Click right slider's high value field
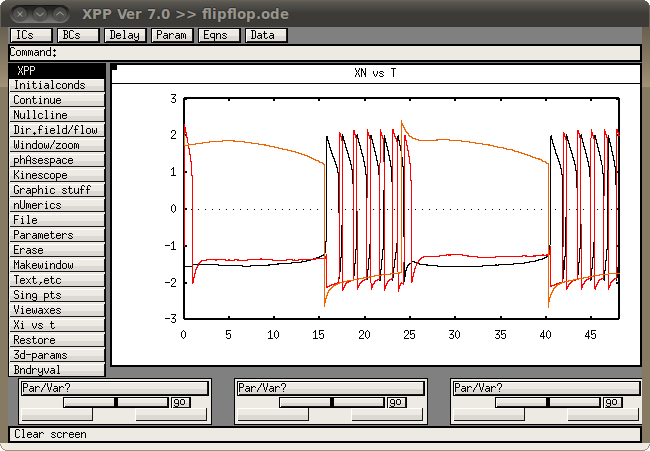Screen dimensions: 650x451 point(603,414)
